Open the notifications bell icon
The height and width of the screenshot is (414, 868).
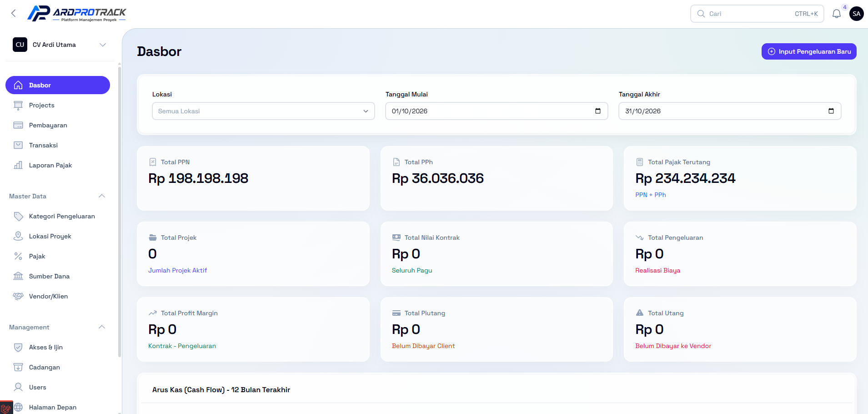pos(837,14)
